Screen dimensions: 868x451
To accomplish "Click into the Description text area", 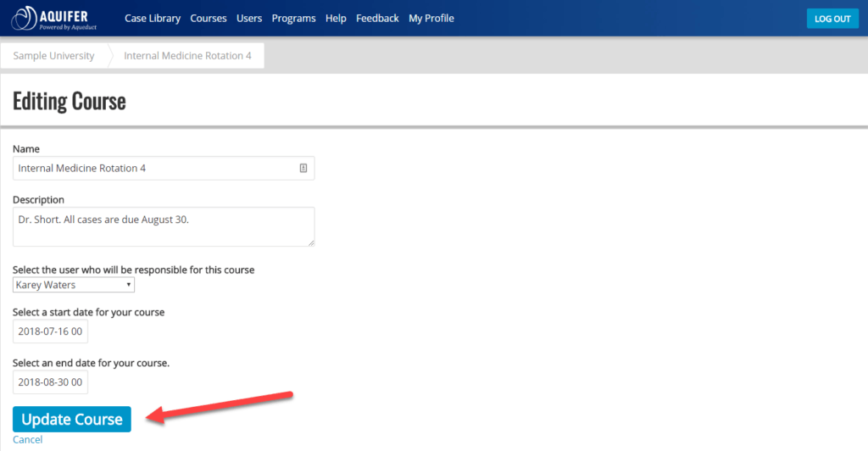I will tap(164, 227).
